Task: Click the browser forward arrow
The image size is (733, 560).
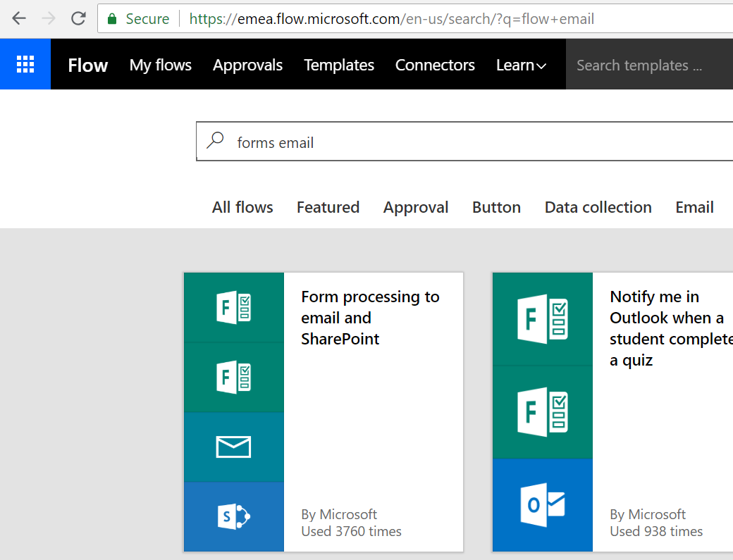Action: pos(49,19)
